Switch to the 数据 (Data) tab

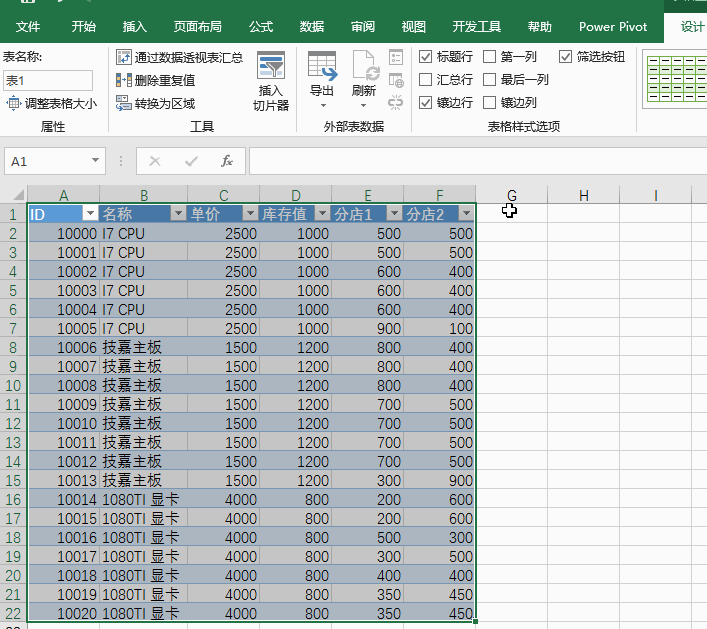pyautogui.click(x=312, y=27)
